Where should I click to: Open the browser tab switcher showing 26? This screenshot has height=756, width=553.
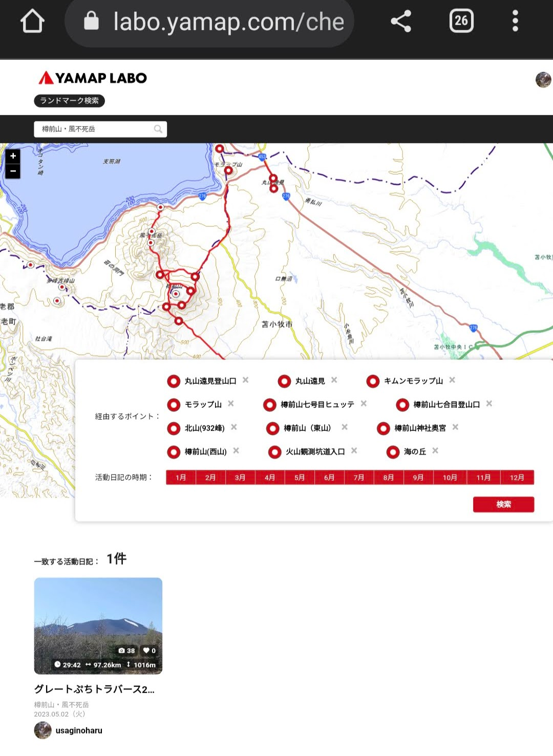pos(461,21)
